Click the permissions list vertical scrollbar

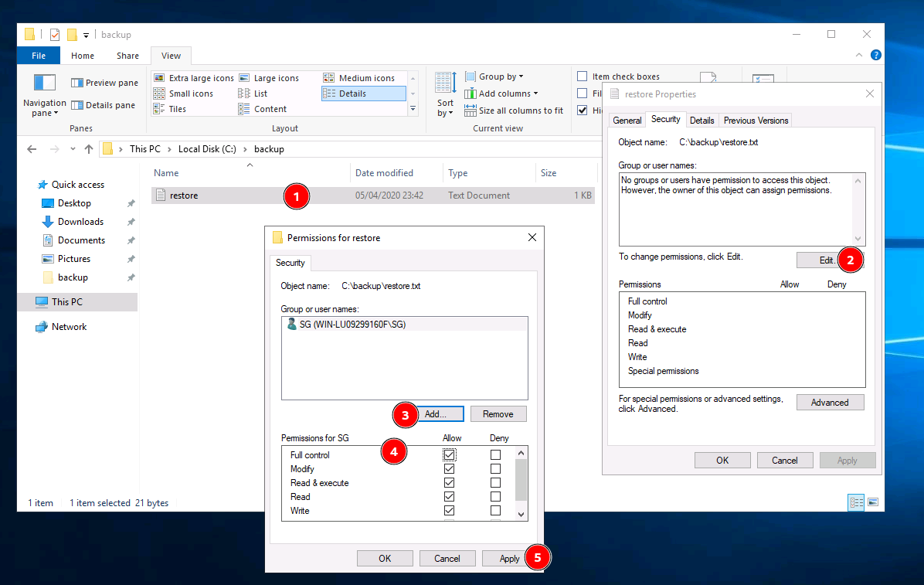tap(521, 484)
